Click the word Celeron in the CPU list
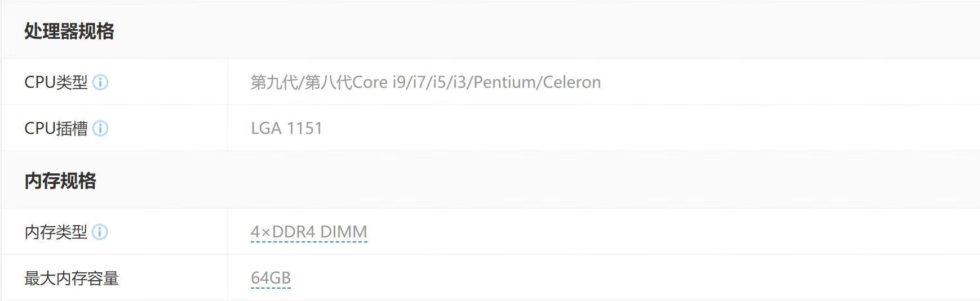This screenshot has width=980, height=301. [571, 82]
